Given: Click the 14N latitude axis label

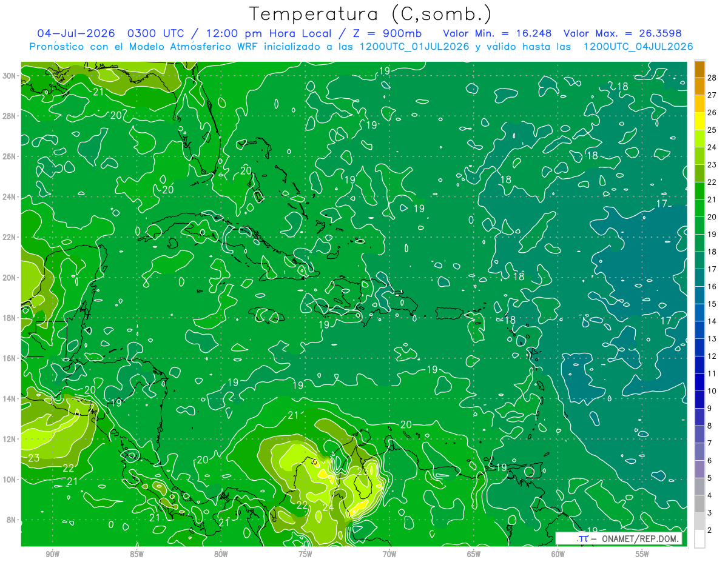Looking at the screenshot, I should tap(10, 399).
